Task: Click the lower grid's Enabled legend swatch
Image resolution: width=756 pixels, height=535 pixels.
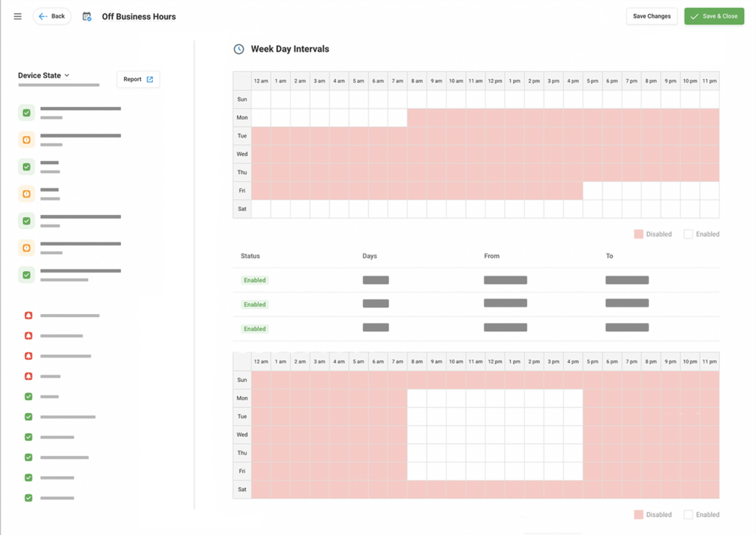Action: coord(689,515)
